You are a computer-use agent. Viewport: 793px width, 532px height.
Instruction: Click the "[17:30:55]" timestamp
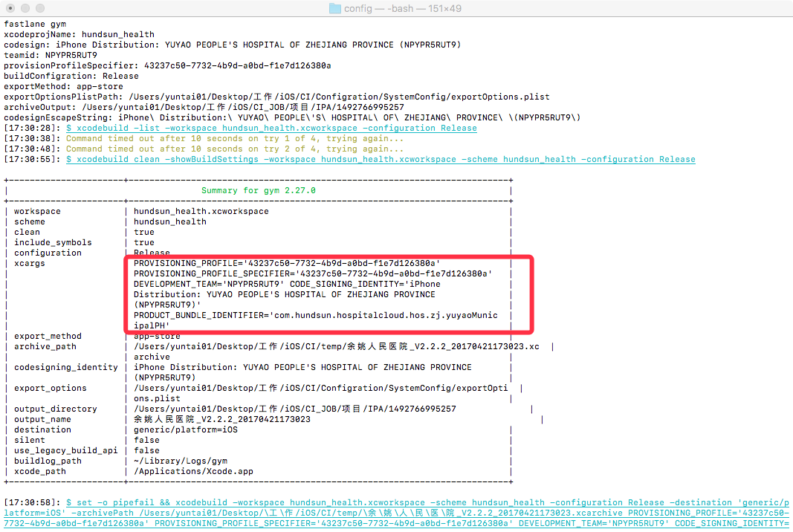coord(33,159)
